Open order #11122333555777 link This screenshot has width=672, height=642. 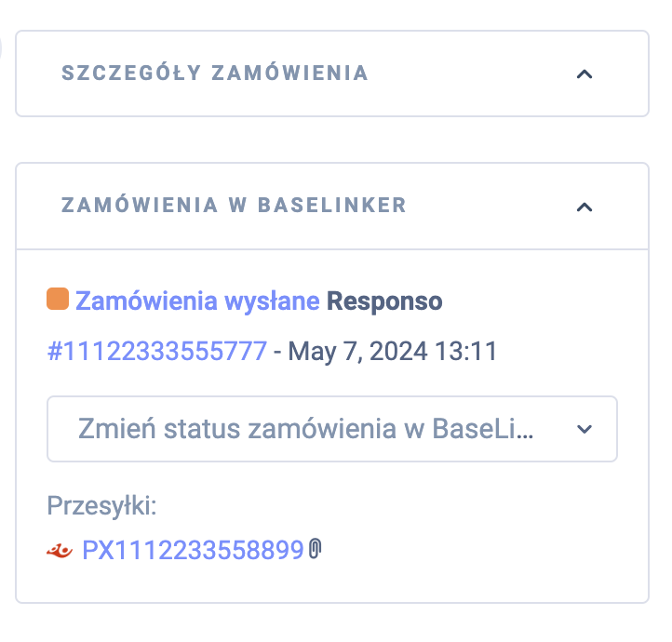(x=157, y=352)
